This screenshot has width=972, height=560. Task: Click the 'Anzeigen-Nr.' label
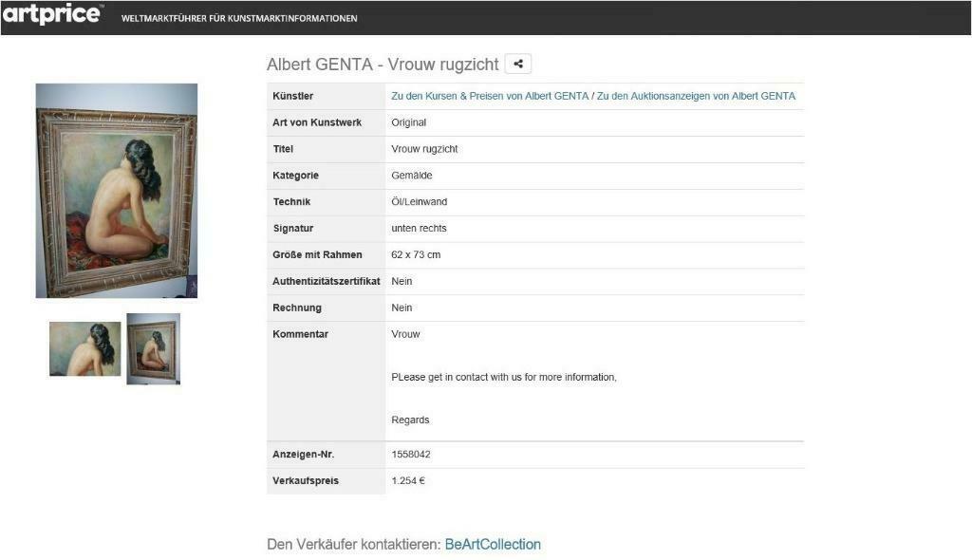click(x=303, y=454)
